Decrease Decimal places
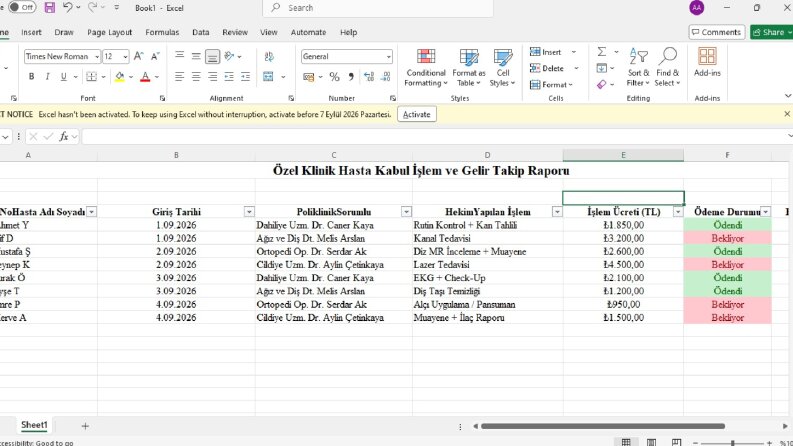This screenshot has height=446, width=793. point(385,76)
